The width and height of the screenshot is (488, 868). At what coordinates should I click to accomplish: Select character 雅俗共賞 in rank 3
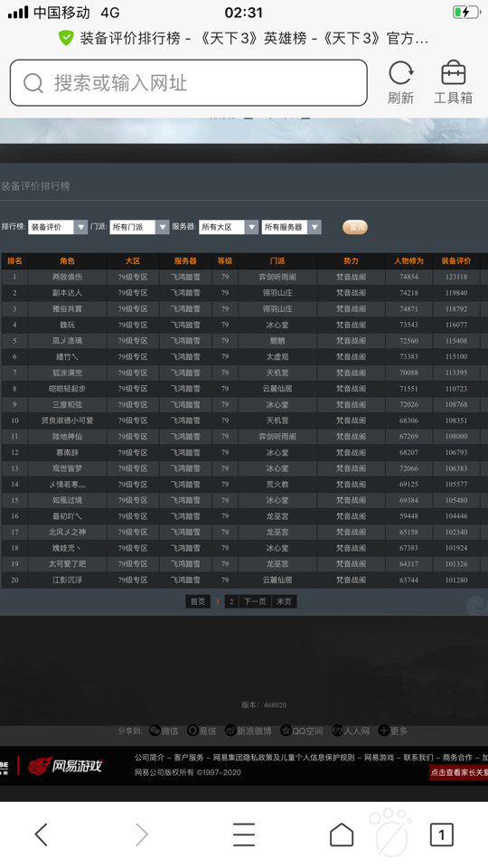67,309
